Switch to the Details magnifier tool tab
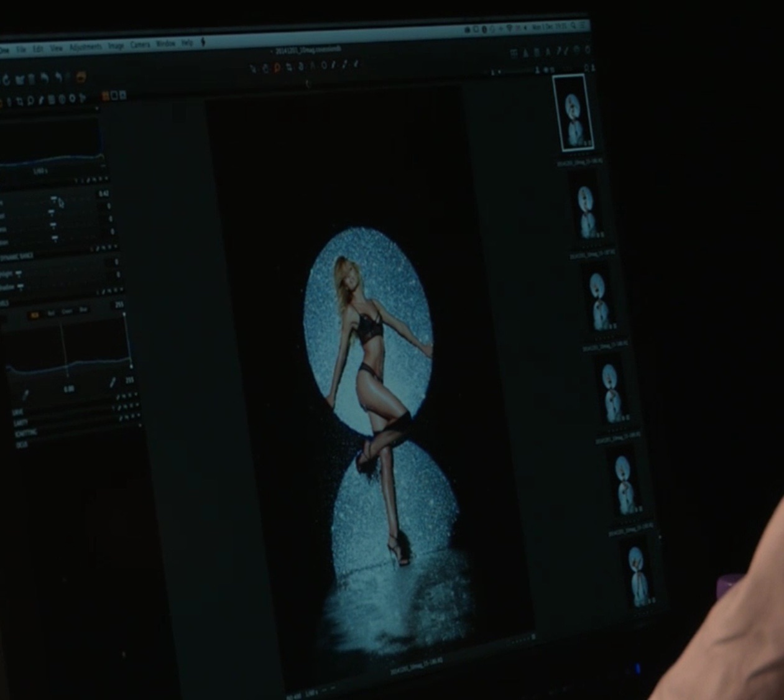 (30, 100)
